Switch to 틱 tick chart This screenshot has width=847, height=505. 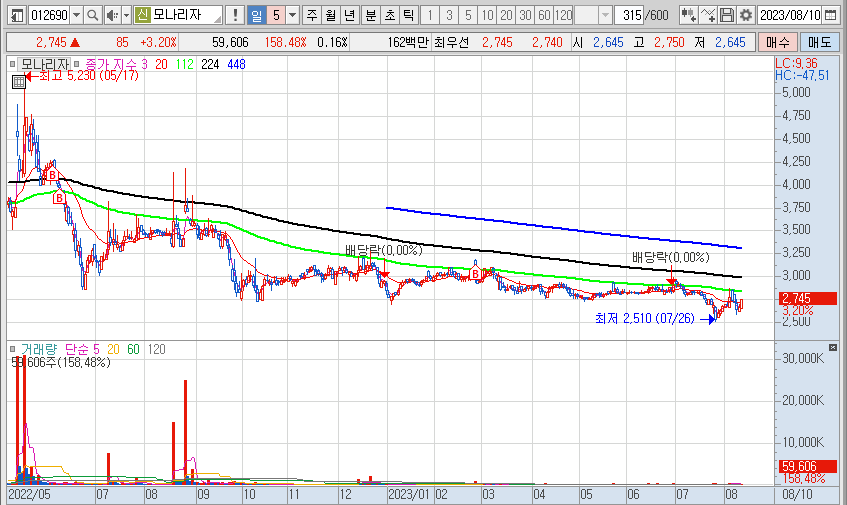[408, 15]
